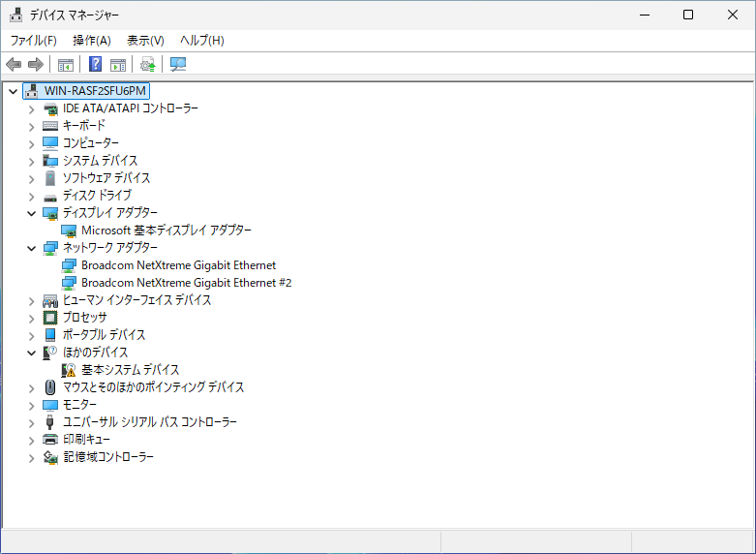Viewport: 756px width, 554px height.
Task: Collapse the ディスプレイ アダプター node
Action: (31, 213)
